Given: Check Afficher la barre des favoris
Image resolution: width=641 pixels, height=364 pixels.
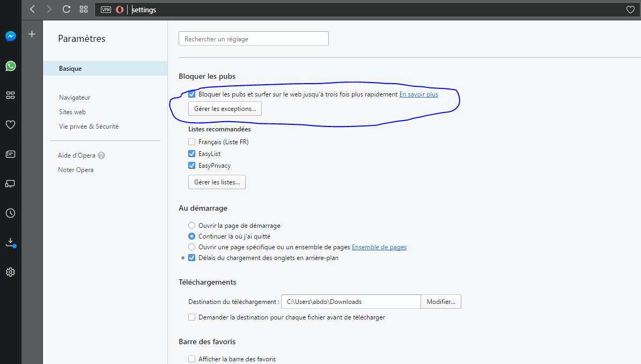Looking at the screenshot, I should (191, 359).
